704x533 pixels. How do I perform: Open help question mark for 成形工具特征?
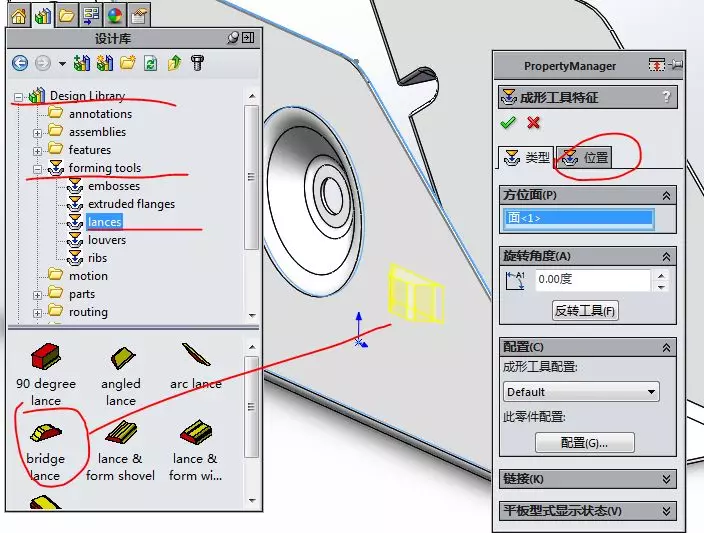pyautogui.click(x=666, y=97)
